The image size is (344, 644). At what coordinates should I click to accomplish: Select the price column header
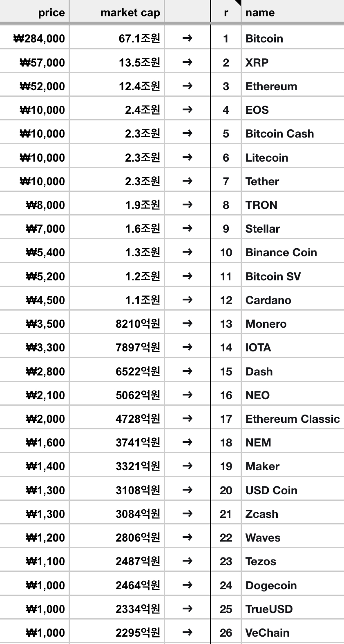tap(34, 12)
